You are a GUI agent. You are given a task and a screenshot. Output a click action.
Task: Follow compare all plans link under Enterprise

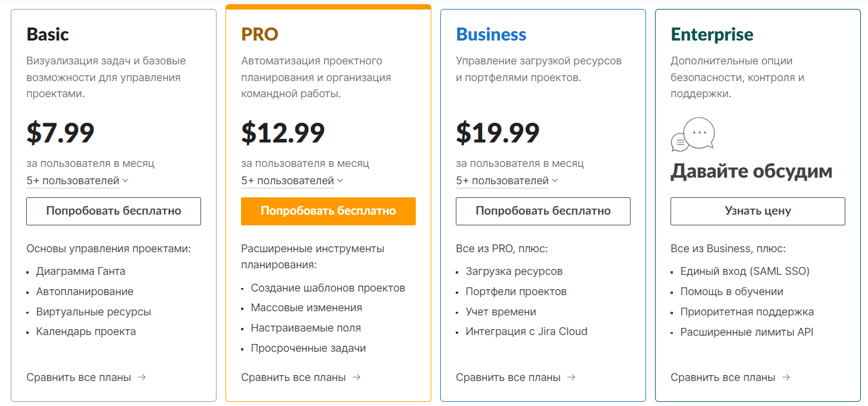723,377
